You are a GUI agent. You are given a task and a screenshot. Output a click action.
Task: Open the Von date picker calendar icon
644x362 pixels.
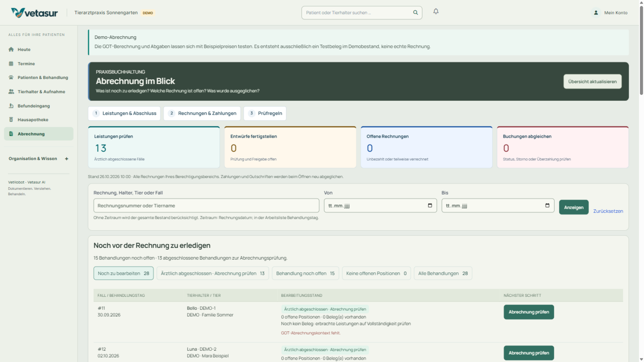pyautogui.click(x=430, y=206)
